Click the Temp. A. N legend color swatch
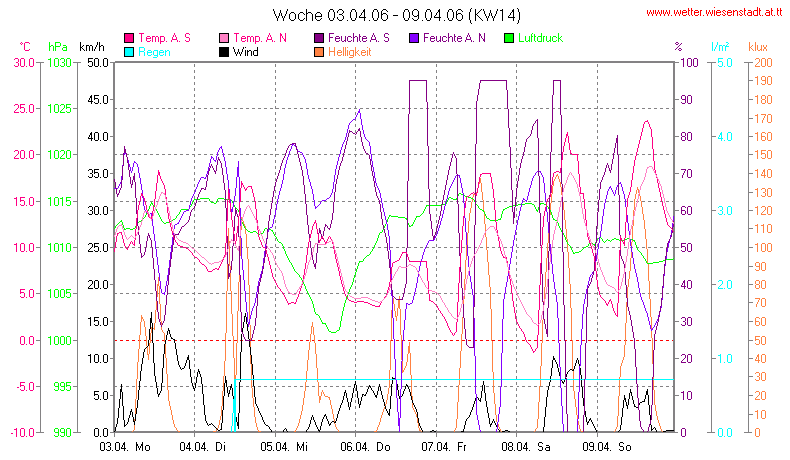The width and height of the screenshot is (790, 460). 224,38
